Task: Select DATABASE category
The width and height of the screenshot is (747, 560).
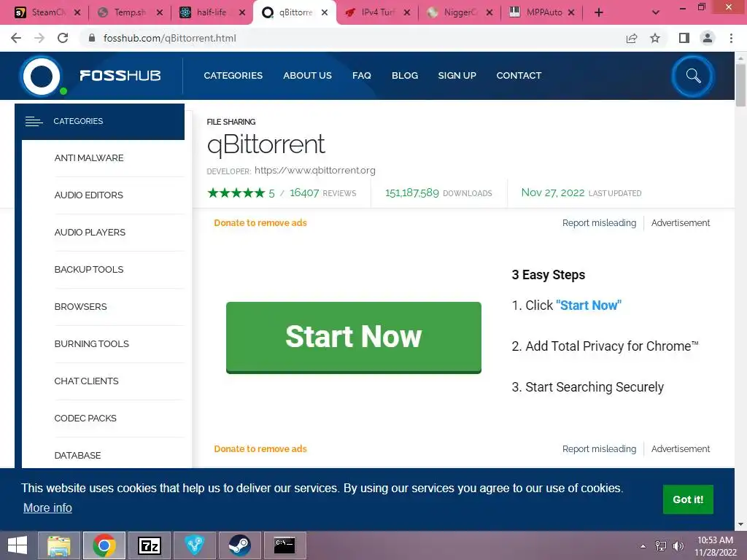Action: tap(77, 455)
